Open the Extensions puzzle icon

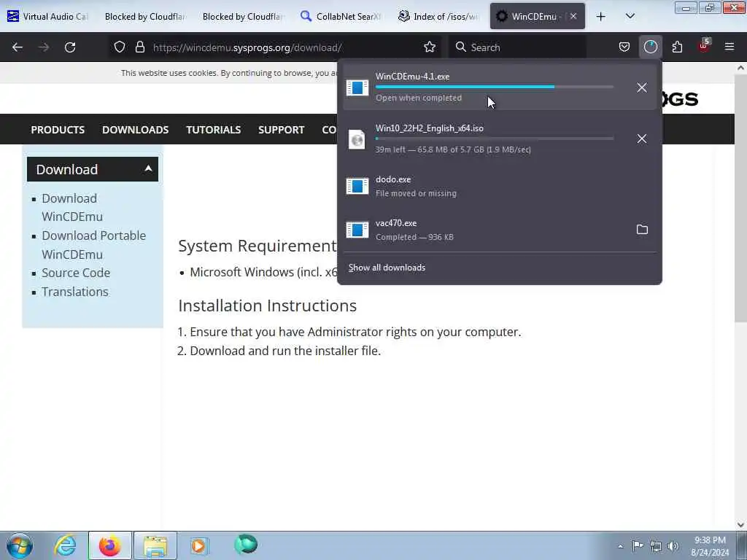677,47
